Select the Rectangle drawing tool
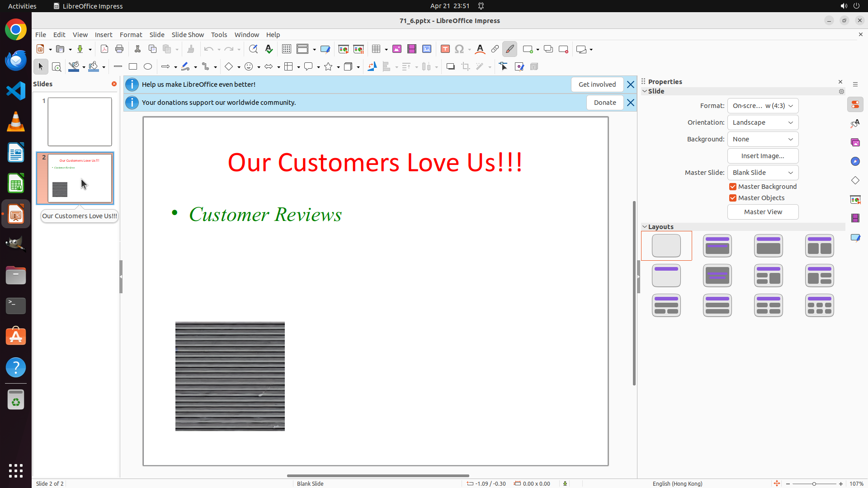This screenshot has height=488, width=868. [x=133, y=67]
